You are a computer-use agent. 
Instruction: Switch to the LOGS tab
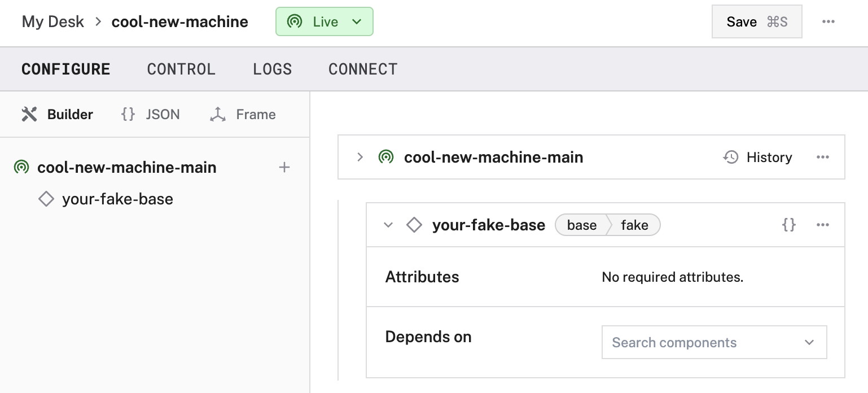(272, 69)
